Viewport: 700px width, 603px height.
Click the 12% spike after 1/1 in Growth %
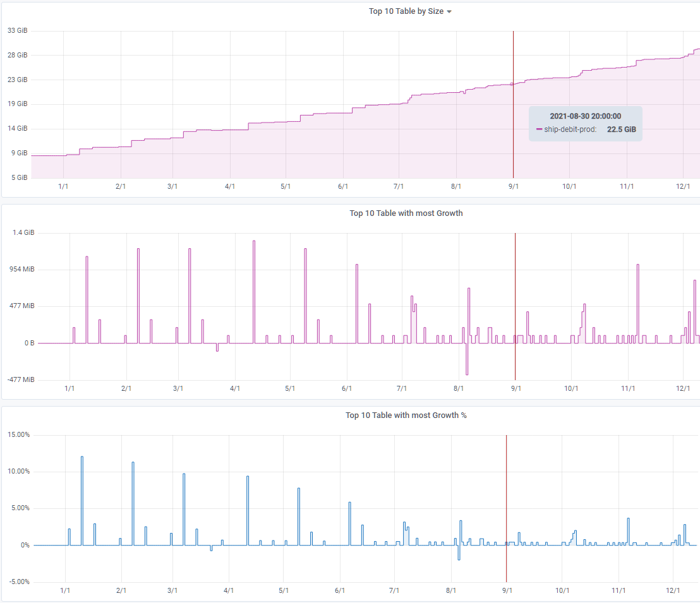point(81,501)
